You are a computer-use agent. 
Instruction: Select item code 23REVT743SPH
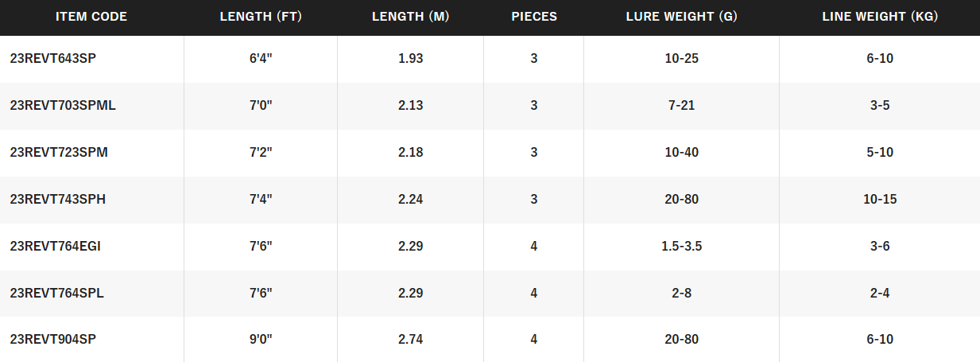click(58, 200)
